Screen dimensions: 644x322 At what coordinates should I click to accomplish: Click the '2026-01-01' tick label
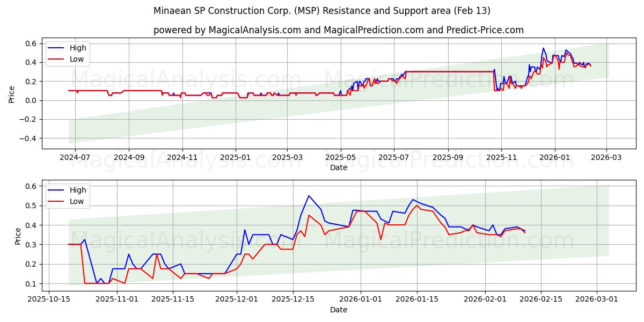coord(361,299)
